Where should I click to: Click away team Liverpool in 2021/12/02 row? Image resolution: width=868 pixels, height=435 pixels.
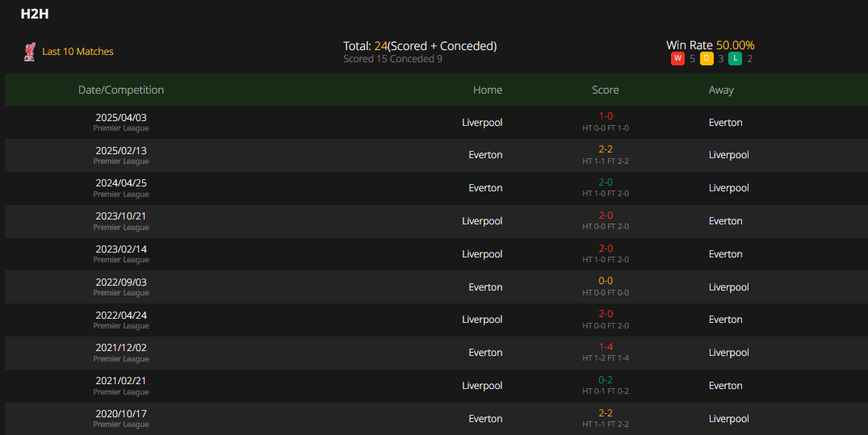(729, 353)
